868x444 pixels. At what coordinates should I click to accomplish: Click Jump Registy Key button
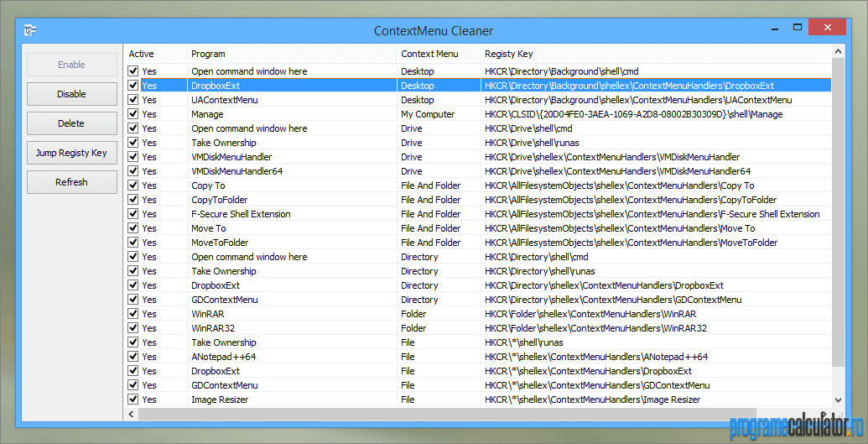pos(72,153)
